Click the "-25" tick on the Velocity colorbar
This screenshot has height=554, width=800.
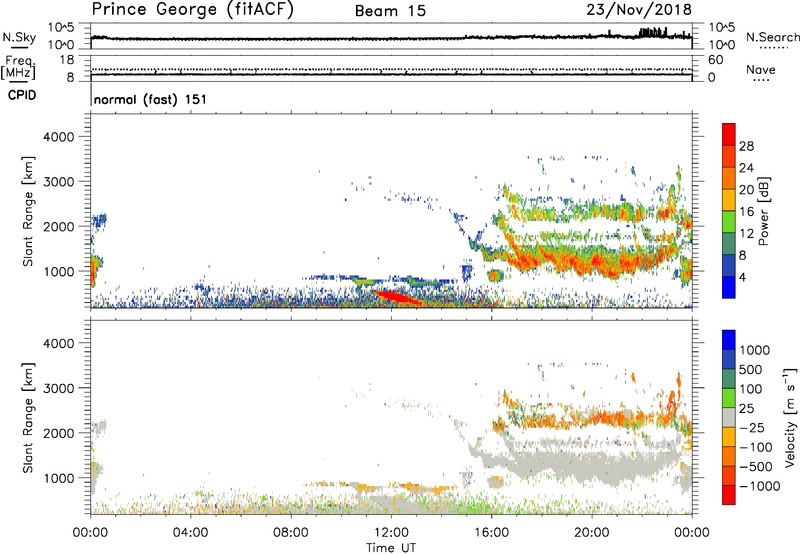click(752, 427)
